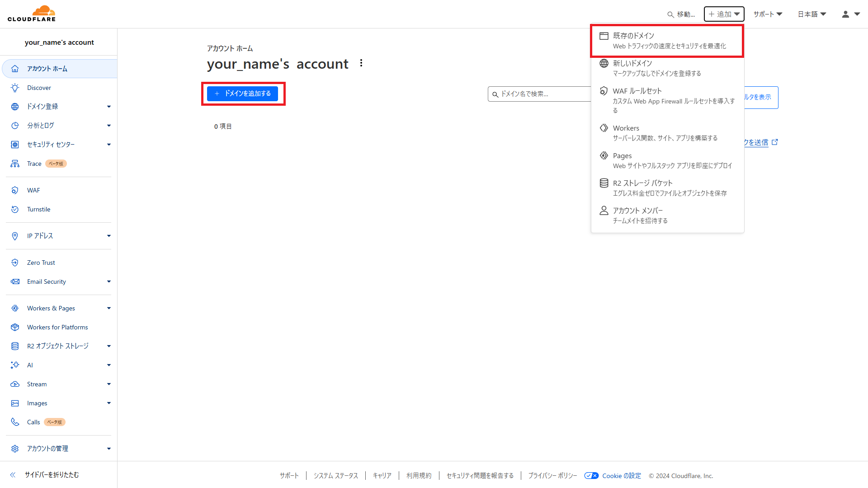Expand the ドメイン登録 sidebar section
Viewport: 868px width, 488px height.
[x=108, y=107]
